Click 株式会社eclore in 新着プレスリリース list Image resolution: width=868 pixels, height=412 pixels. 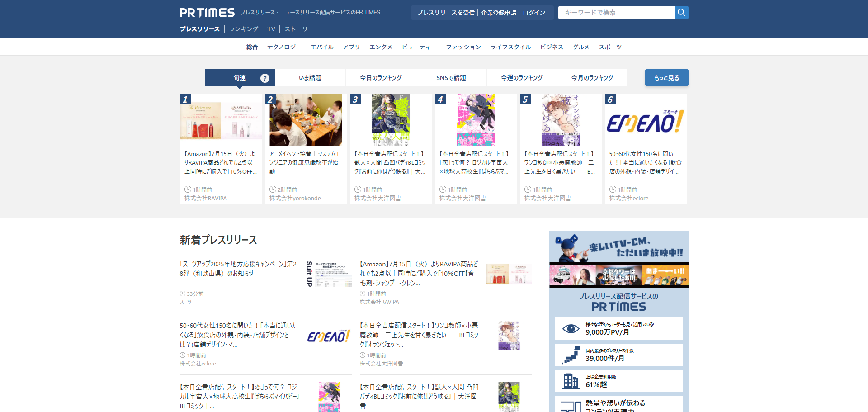pos(198,364)
